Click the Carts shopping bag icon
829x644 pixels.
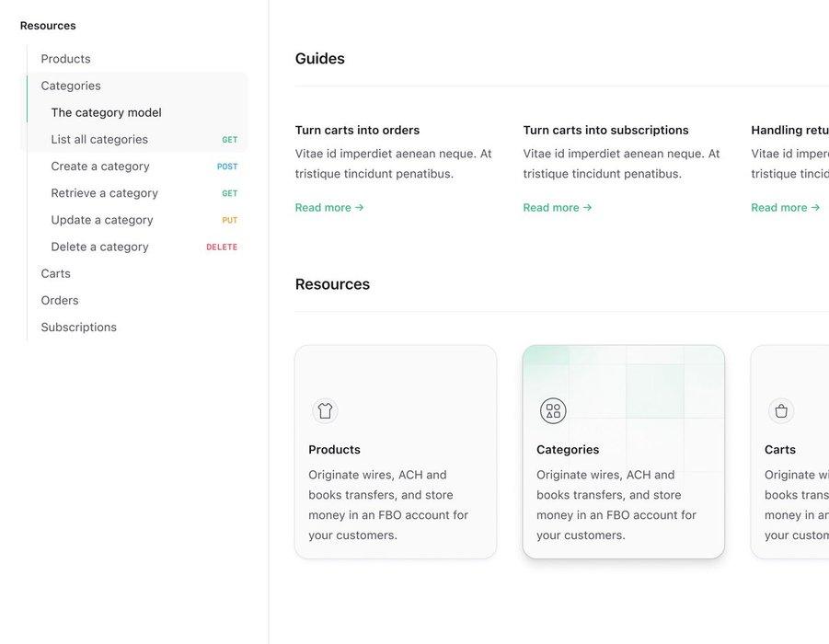[781, 411]
